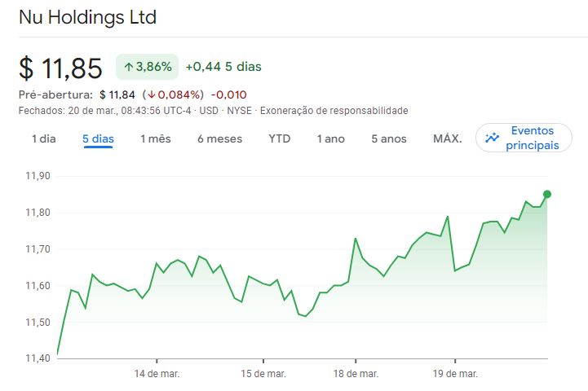Click the Nu Holdings Ltd title
588x391 pixels.
click(x=88, y=17)
